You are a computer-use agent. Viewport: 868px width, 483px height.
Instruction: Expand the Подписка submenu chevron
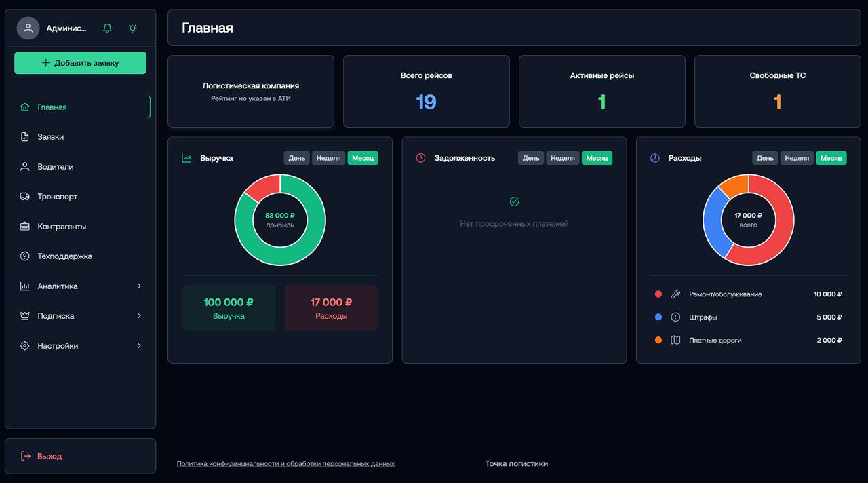140,316
